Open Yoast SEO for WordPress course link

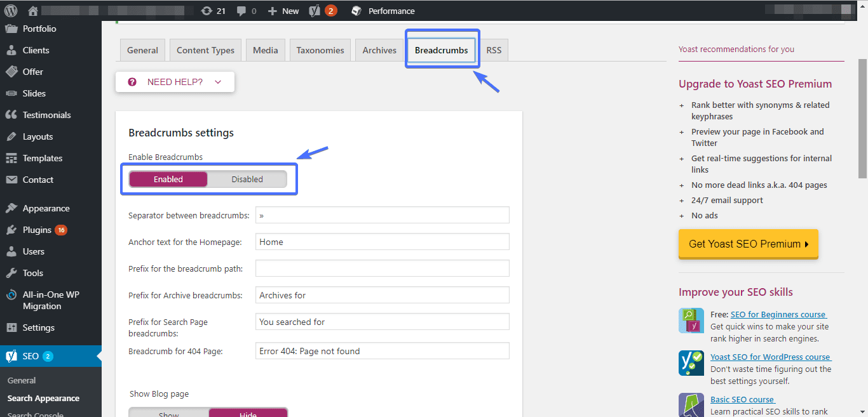[x=770, y=357]
